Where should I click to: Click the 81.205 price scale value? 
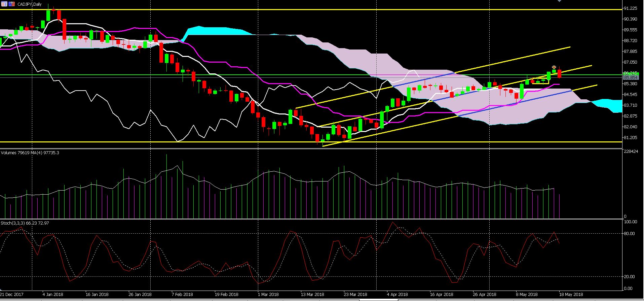pyautogui.click(x=630, y=138)
